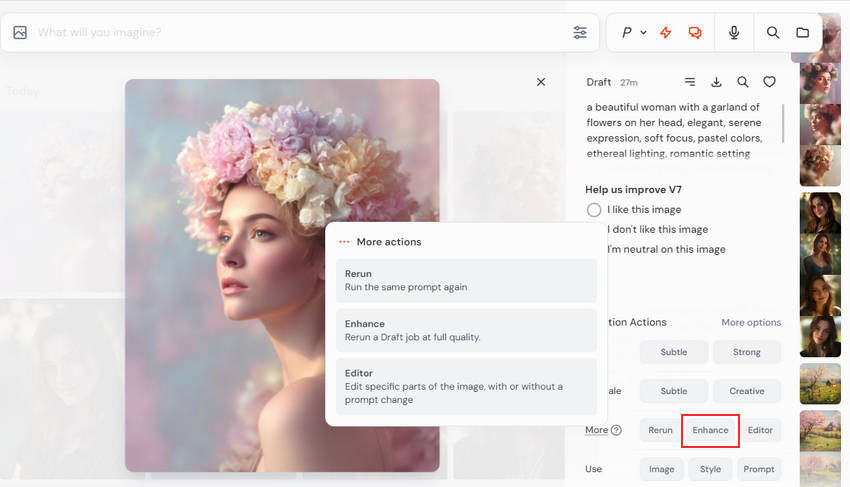Use as Style button

coord(710,469)
